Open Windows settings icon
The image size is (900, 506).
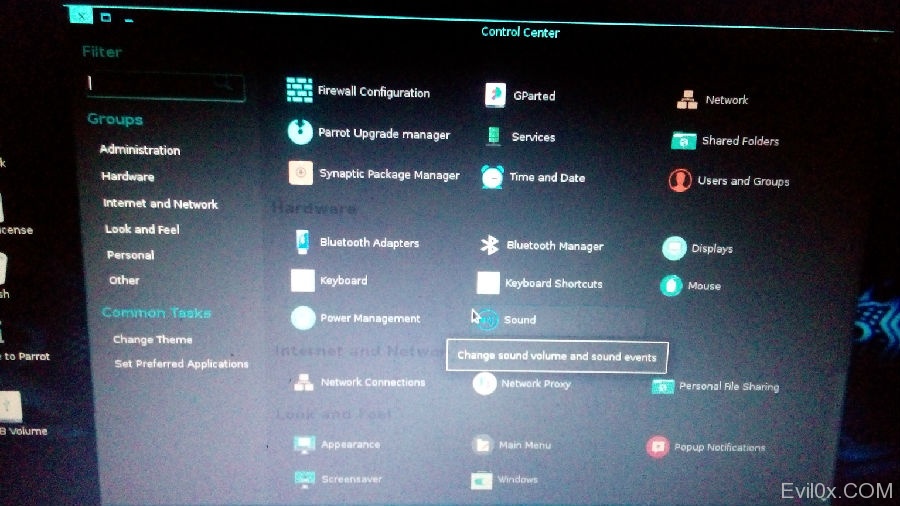click(482, 480)
